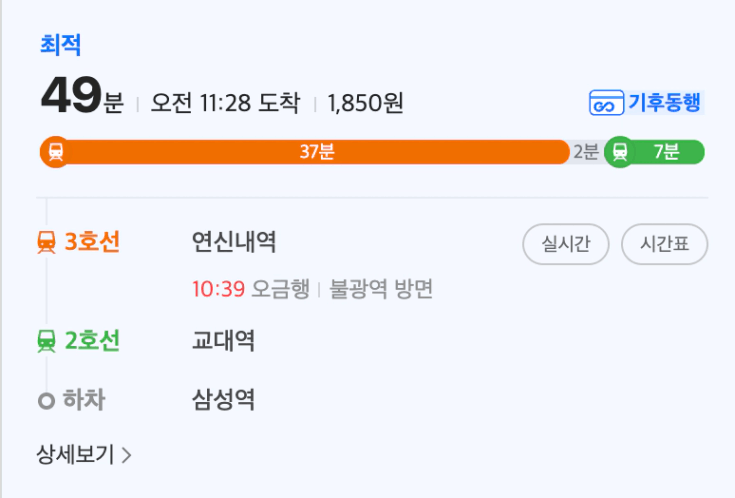Click the orange Line 3 subway icon
The height and width of the screenshot is (498, 735).
(46, 242)
